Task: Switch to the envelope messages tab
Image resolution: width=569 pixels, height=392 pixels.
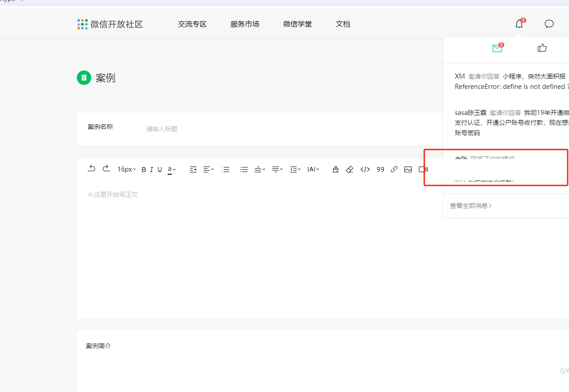Action: (x=497, y=48)
